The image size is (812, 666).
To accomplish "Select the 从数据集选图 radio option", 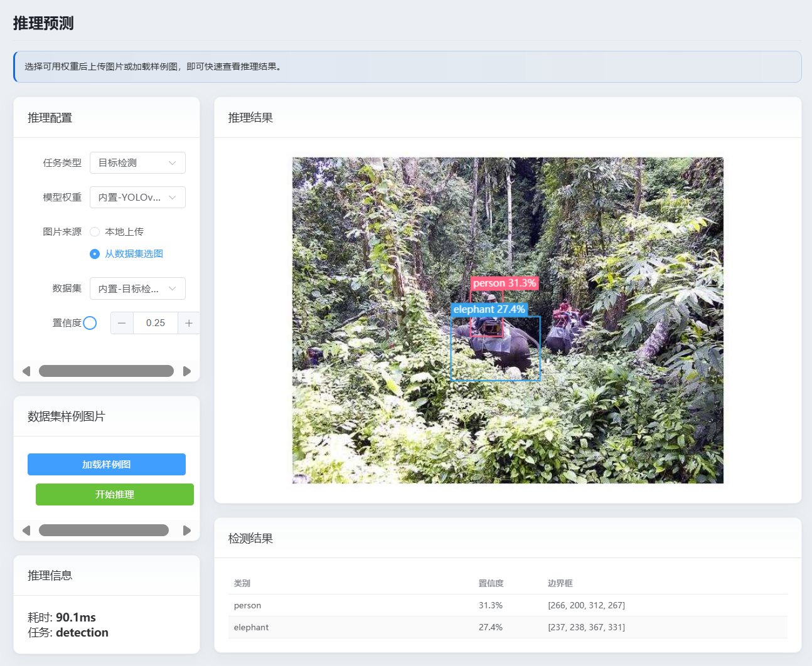I will click(95, 254).
